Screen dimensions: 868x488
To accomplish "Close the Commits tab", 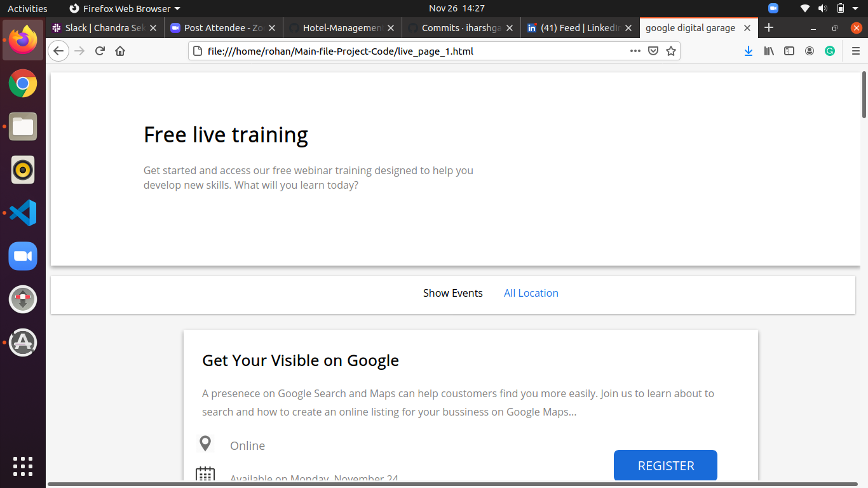I will click(510, 28).
